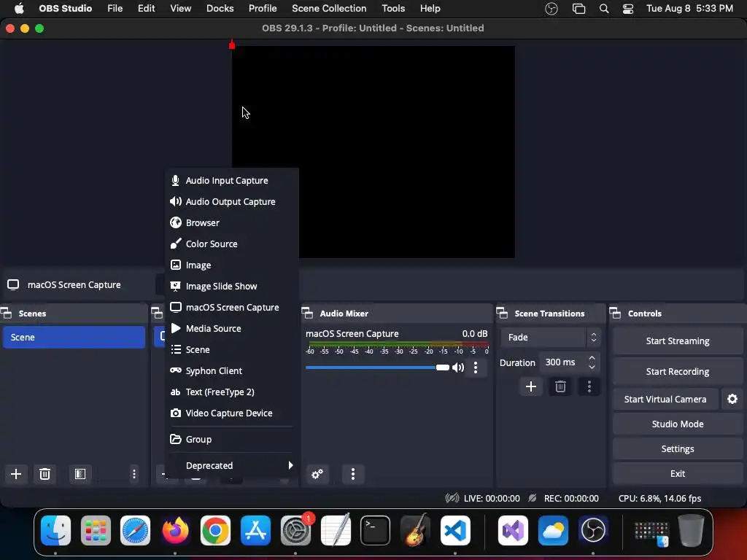Add a Color Source
The height and width of the screenshot is (560, 747).
[231, 244]
